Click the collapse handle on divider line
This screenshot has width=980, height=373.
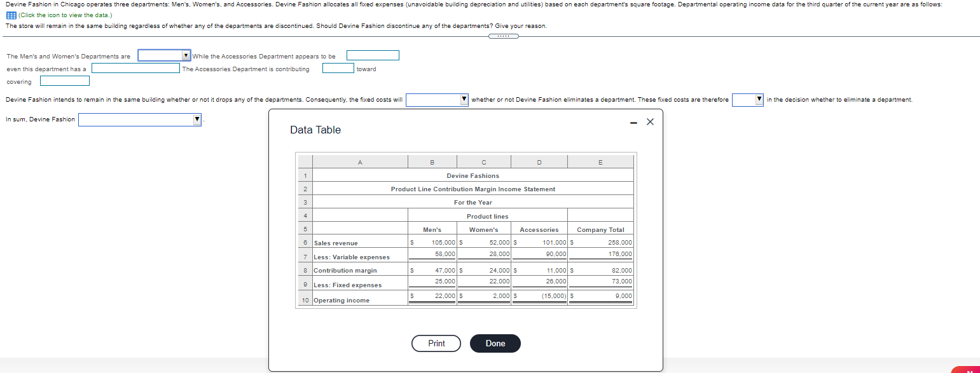pyautogui.click(x=503, y=36)
